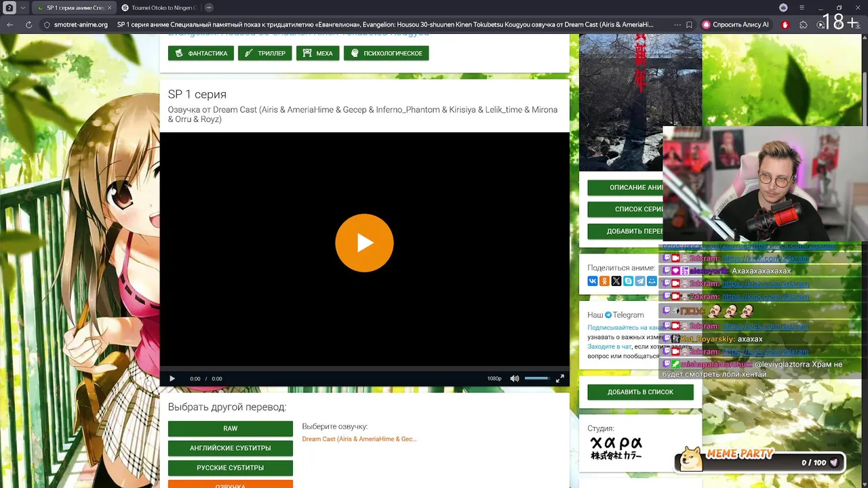
Task: Open the ФАНТАСТИКА genre tag
Action: [x=201, y=54]
